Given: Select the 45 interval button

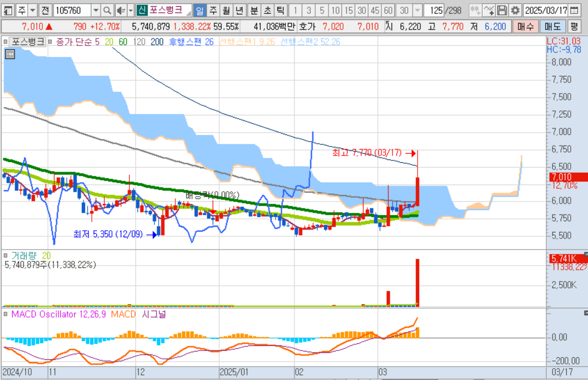Looking at the screenshot, I should click(x=375, y=11).
